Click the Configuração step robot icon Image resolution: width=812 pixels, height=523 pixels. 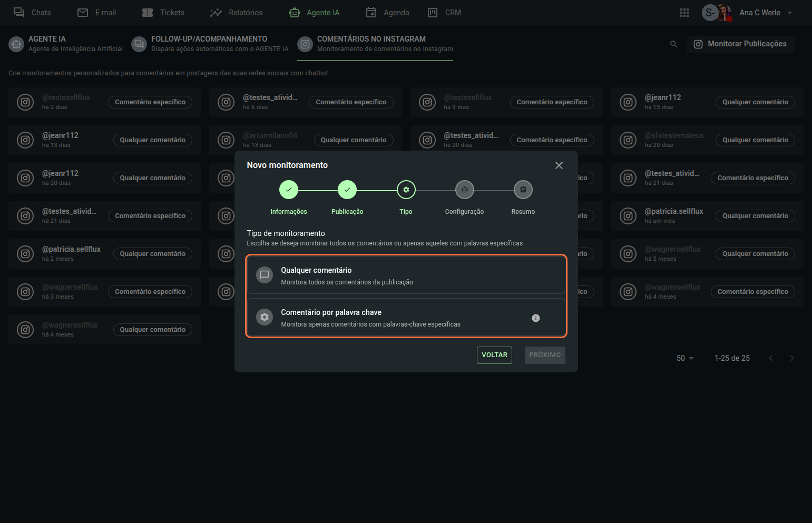pos(464,190)
